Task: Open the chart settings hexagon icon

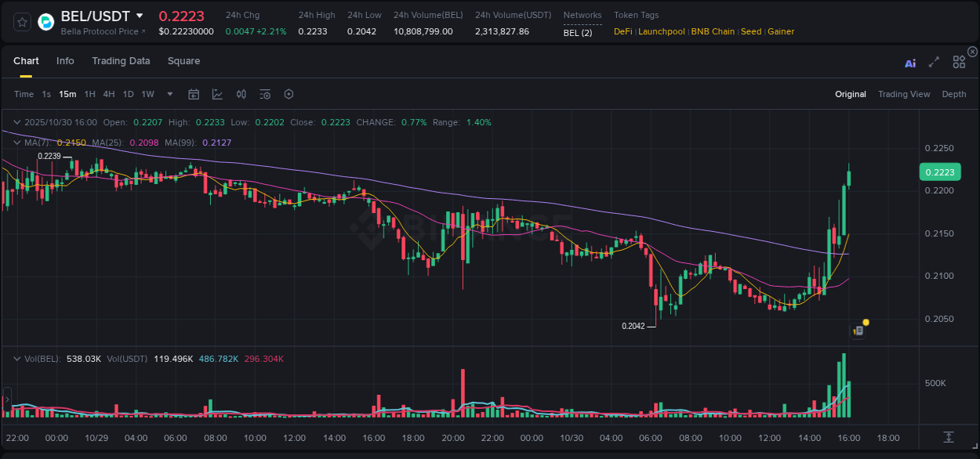Action: pyautogui.click(x=288, y=94)
